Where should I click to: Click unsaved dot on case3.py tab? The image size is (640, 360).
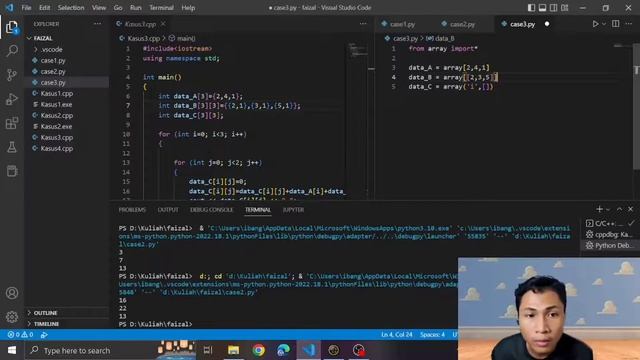coord(547,24)
